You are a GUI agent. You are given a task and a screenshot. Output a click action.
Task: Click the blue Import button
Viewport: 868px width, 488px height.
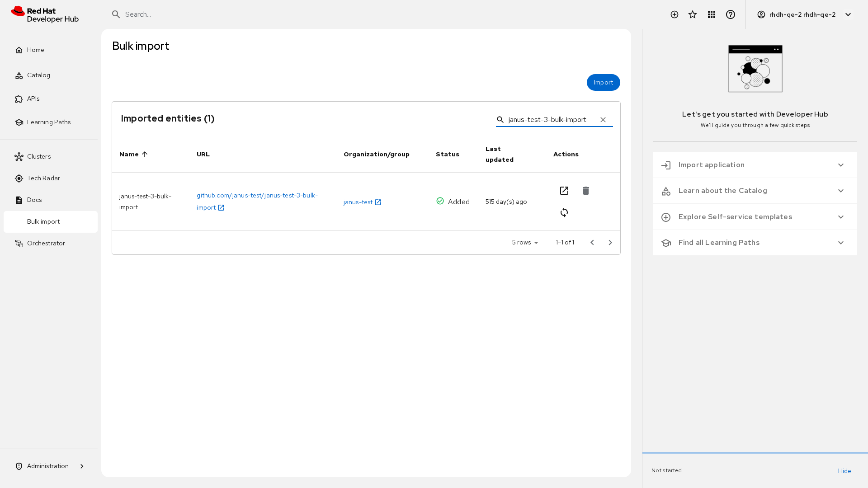click(x=603, y=83)
